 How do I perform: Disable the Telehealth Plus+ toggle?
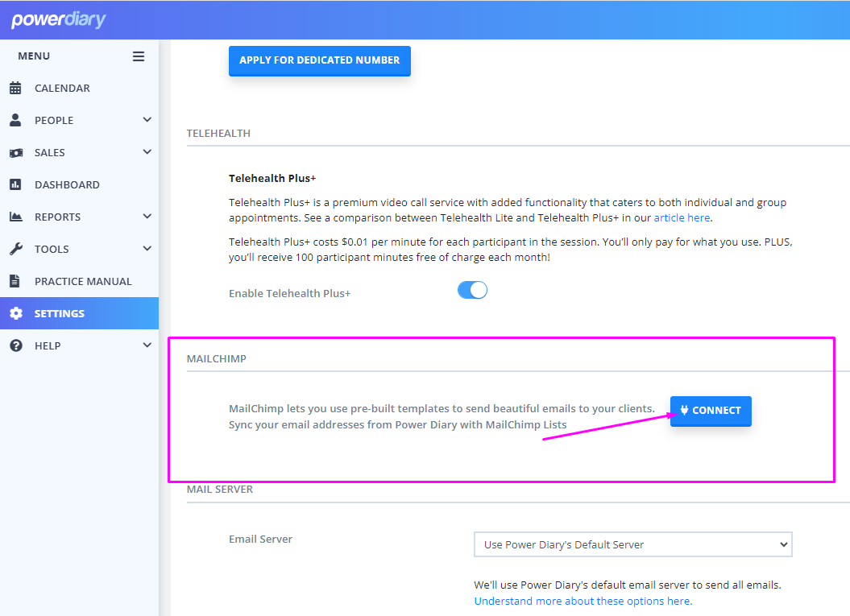click(x=472, y=291)
